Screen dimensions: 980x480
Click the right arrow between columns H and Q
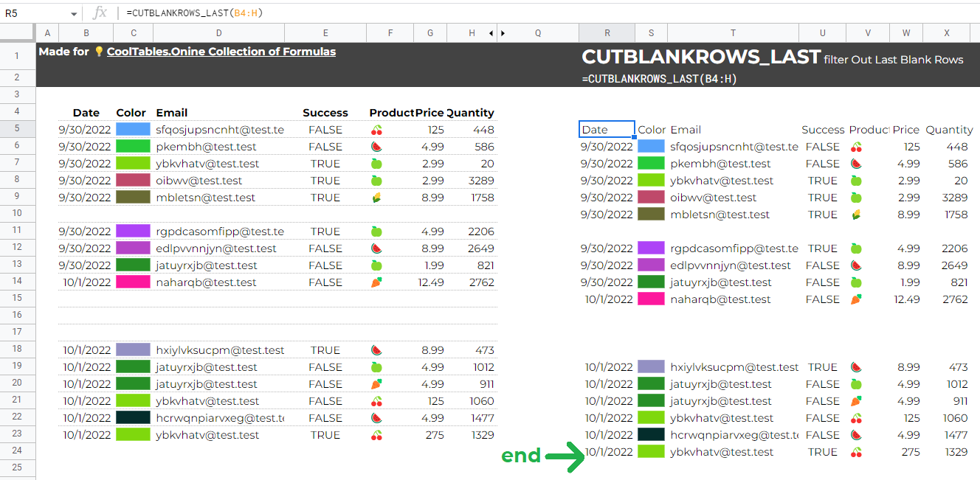504,33
